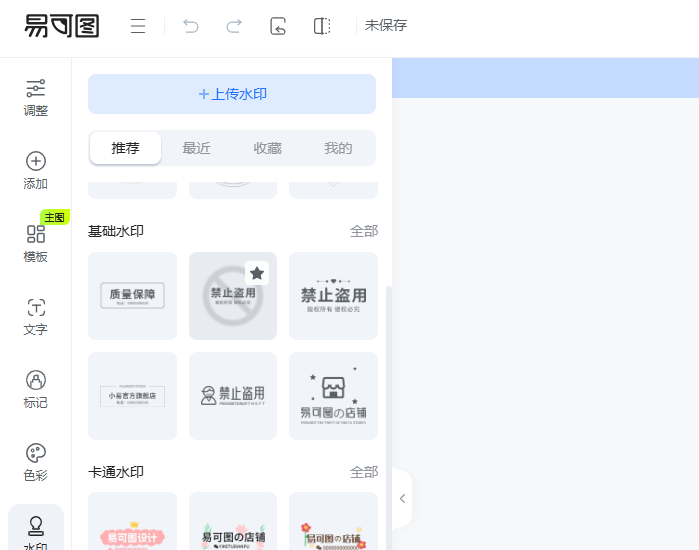Viewport: 699px width, 550px height.
Task: Expand all 基础水印 via 全部
Action: click(x=363, y=231)
